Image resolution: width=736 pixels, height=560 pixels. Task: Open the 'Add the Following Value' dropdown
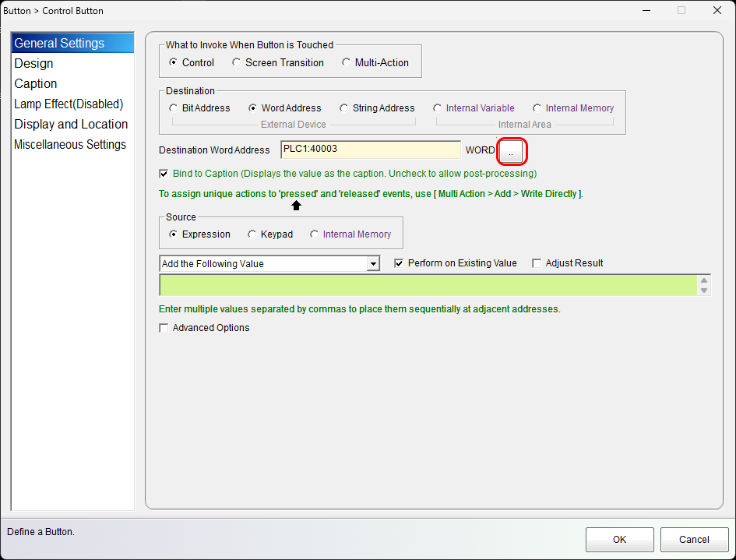click(373, 264)
